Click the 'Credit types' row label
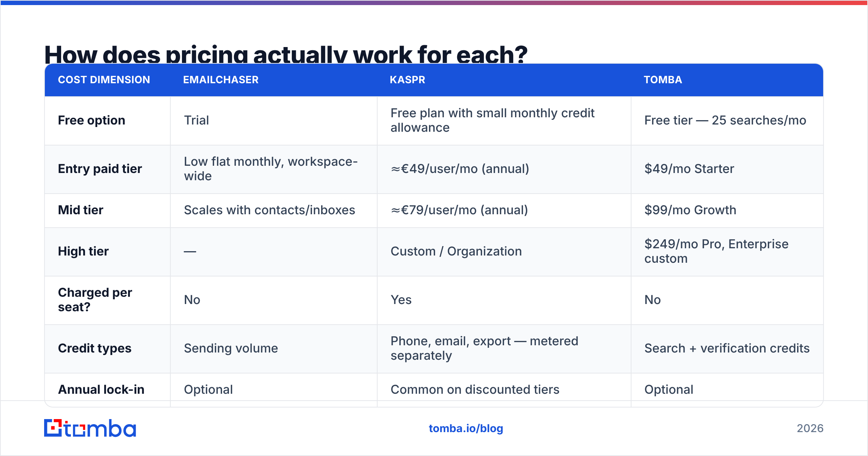This screenshot has height=456, width=868. [94, 348]
